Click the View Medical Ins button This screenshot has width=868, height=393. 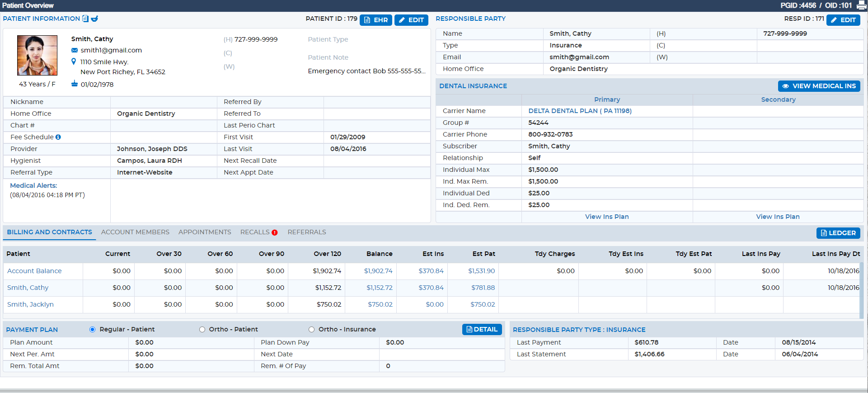click(819, 86)
